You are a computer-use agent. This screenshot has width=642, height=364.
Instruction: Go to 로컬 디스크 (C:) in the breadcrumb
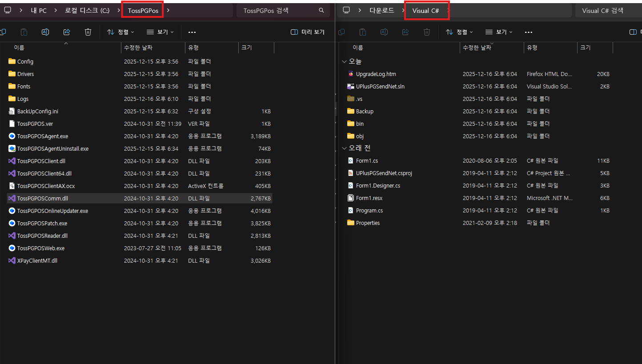87,10
